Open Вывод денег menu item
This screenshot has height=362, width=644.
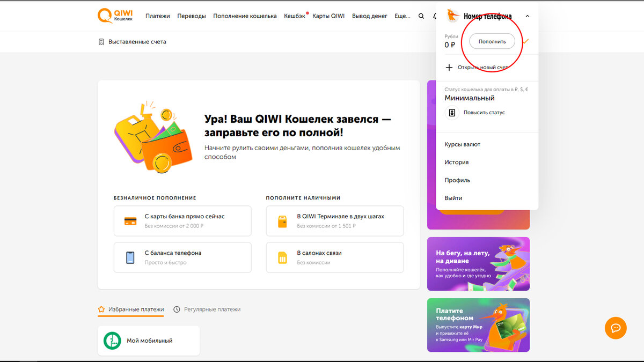pos(370,16)
